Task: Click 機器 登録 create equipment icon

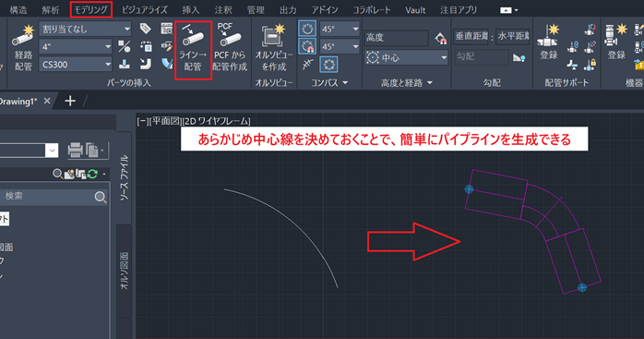Action: tap(616, 42)
